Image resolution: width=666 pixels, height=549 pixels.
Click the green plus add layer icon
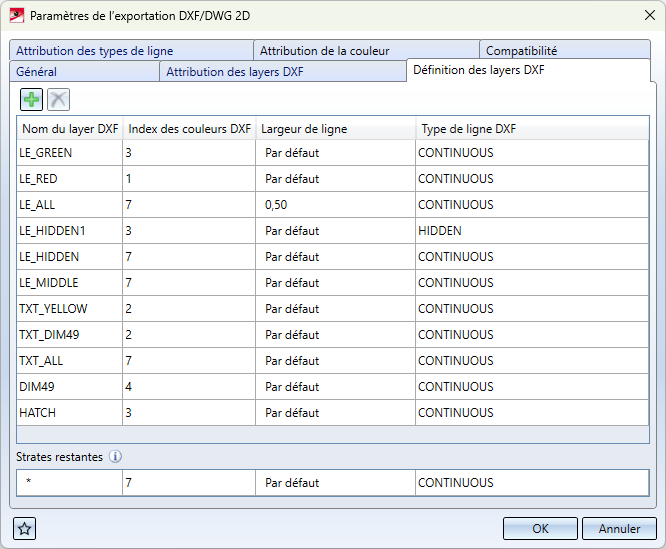pyautogui.click(x=31, y=100)
